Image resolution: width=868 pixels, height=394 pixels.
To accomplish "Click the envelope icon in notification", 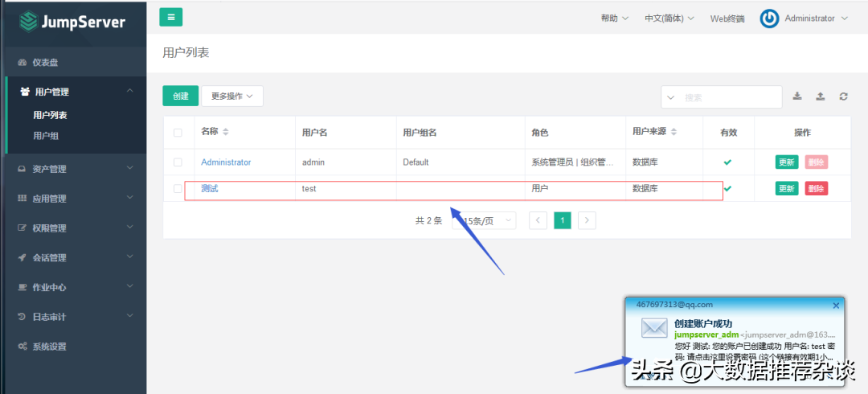I will tap(654, 328).
